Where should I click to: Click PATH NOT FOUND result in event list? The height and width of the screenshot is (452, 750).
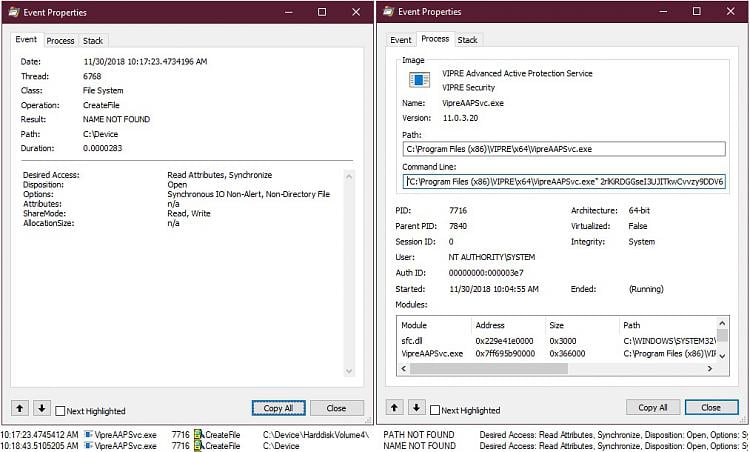coord(419,435)
